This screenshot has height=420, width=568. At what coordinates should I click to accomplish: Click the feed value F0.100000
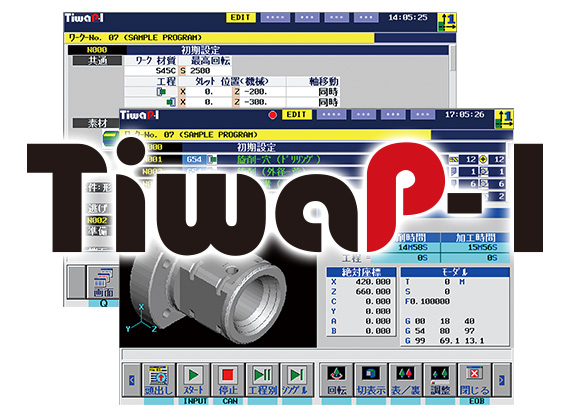click(x=427, y=302)
